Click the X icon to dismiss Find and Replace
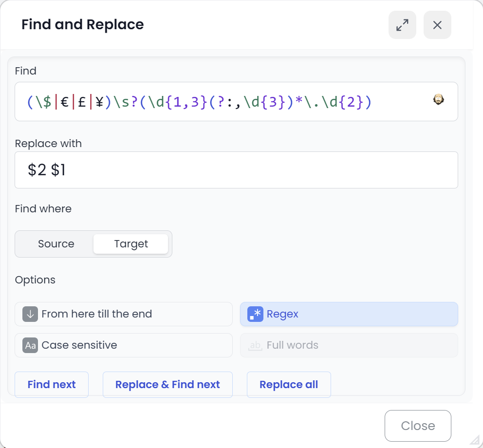Viewport: 483px width, 448px height. tap(437, 25)
